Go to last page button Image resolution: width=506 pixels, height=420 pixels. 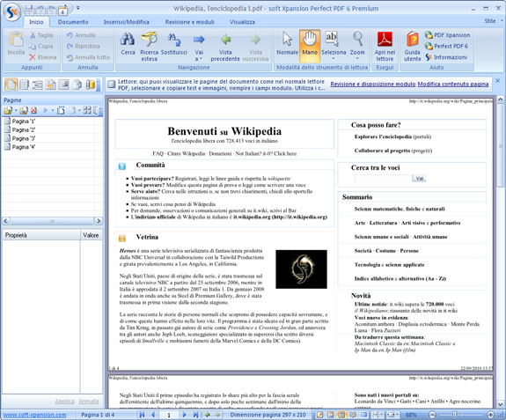195,415
